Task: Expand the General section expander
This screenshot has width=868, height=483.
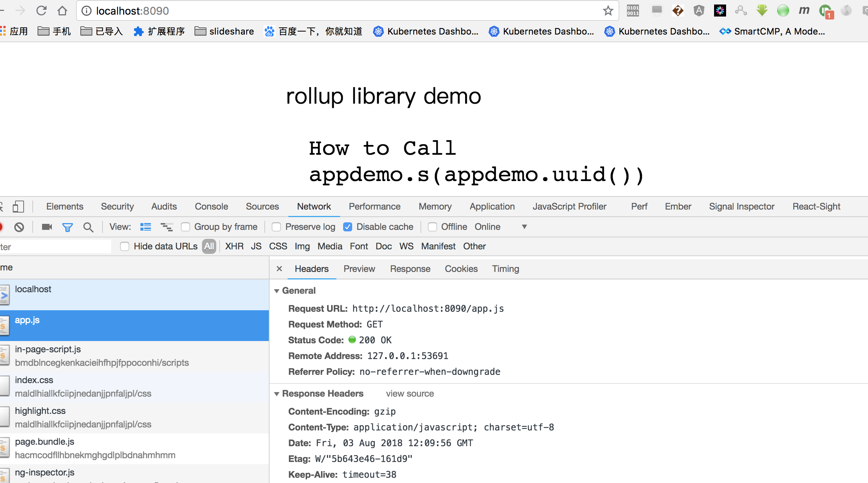Action: 279,290
